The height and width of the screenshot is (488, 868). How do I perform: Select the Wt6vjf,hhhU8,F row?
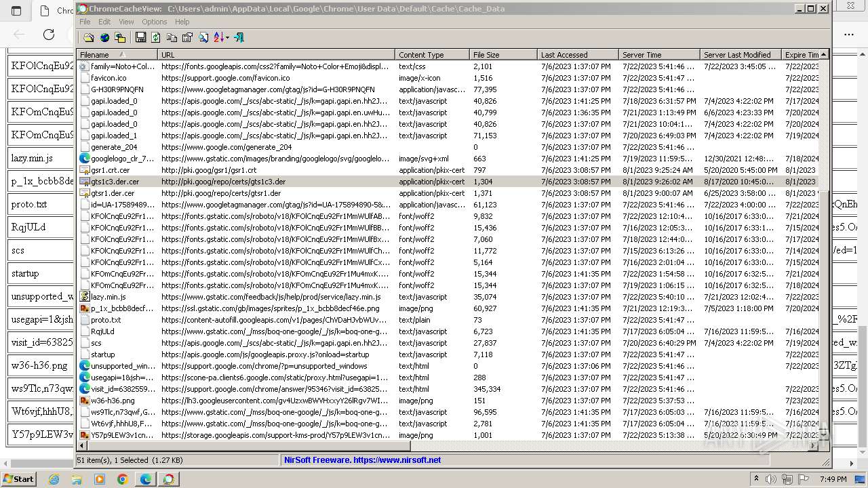point(448,424)
